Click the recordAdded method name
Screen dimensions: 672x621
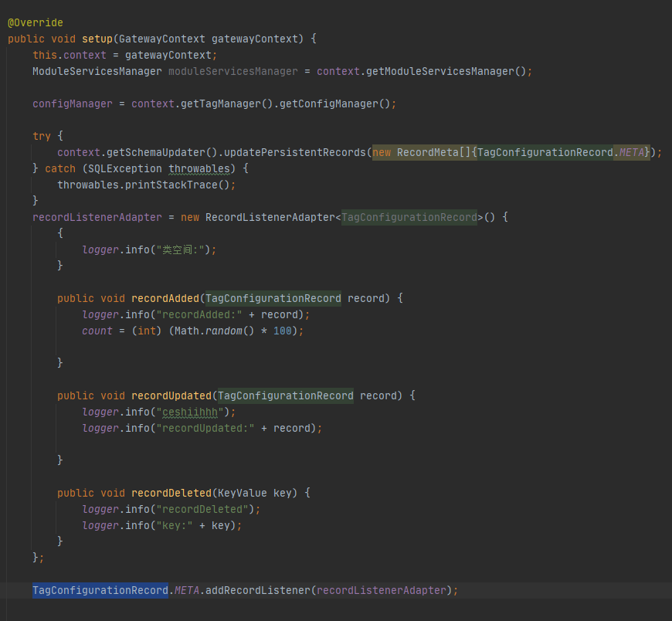(168, 298)
